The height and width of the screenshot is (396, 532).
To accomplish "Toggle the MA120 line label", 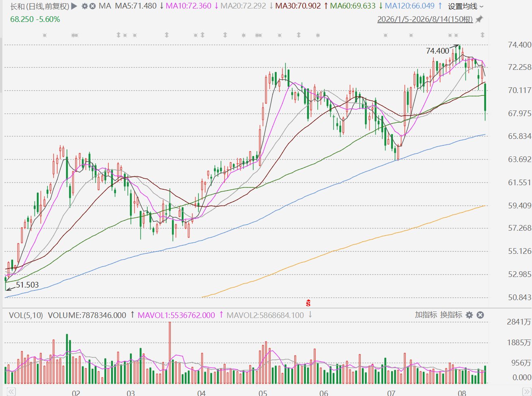I will 409,6.
